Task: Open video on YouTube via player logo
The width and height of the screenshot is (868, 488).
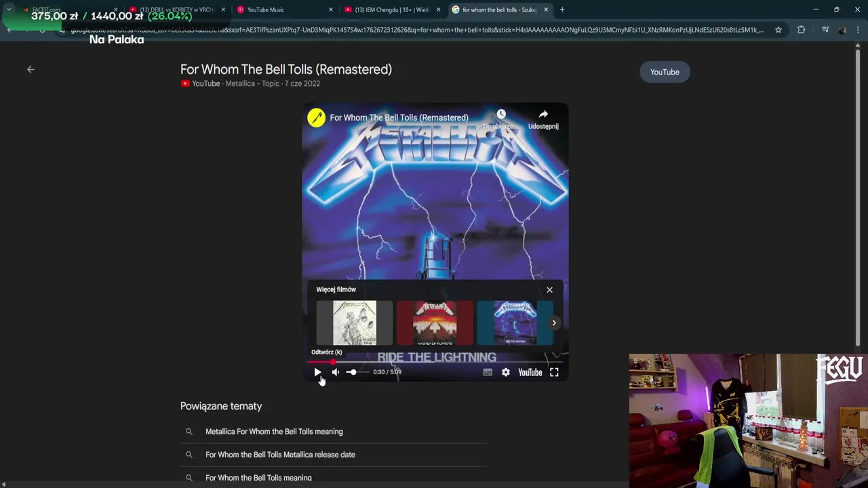Action: coord(530,372)
